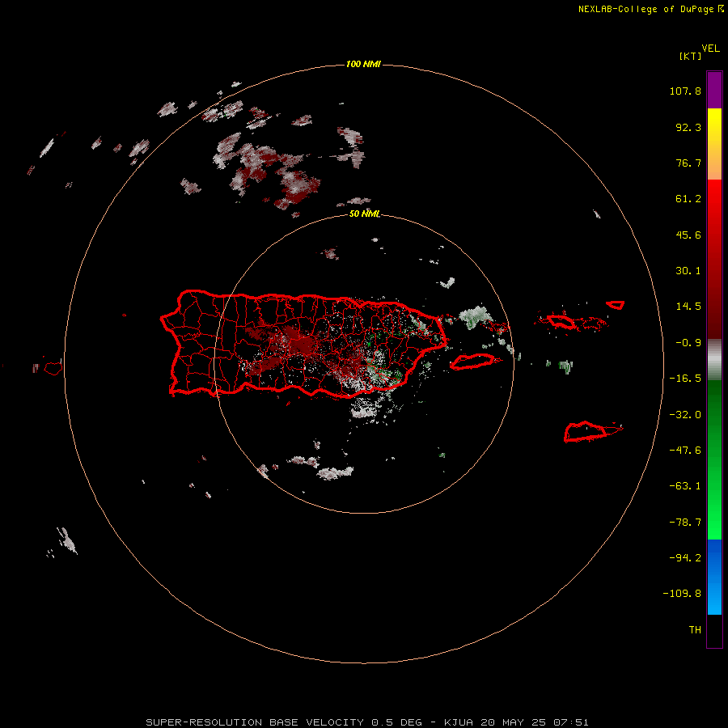Click the 50 NMI range ring label

[365, 214]
